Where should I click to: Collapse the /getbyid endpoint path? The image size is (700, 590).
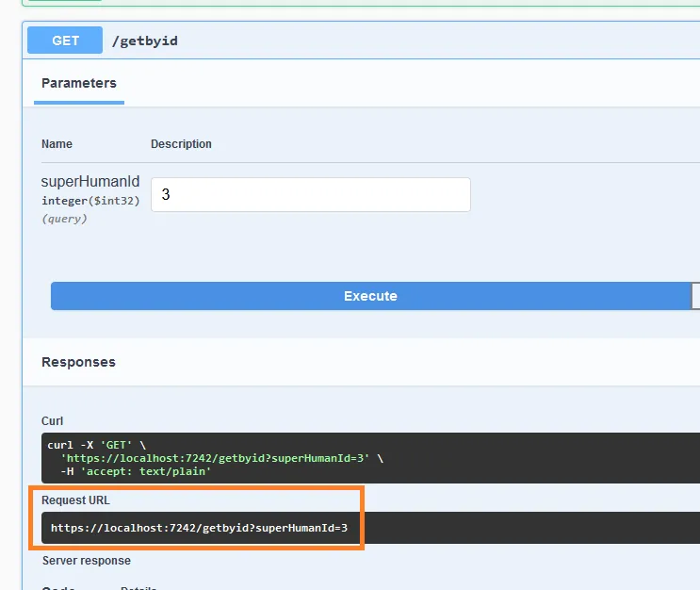[x=145, y=41]
